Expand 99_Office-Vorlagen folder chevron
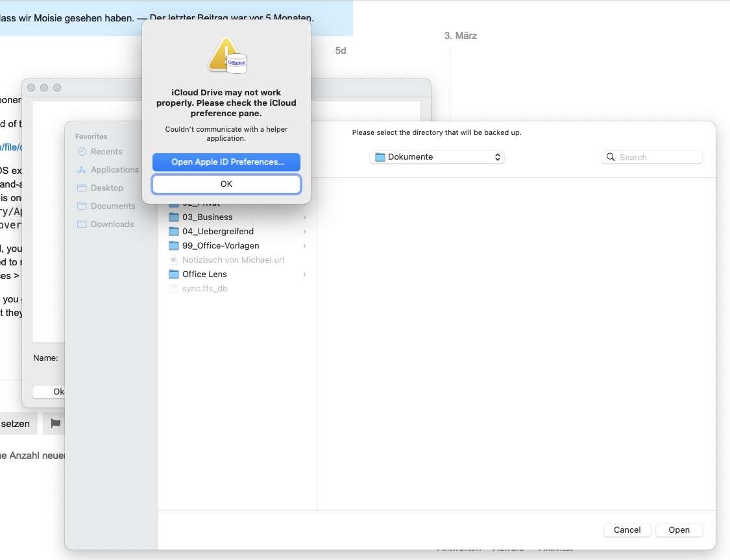 304,246
